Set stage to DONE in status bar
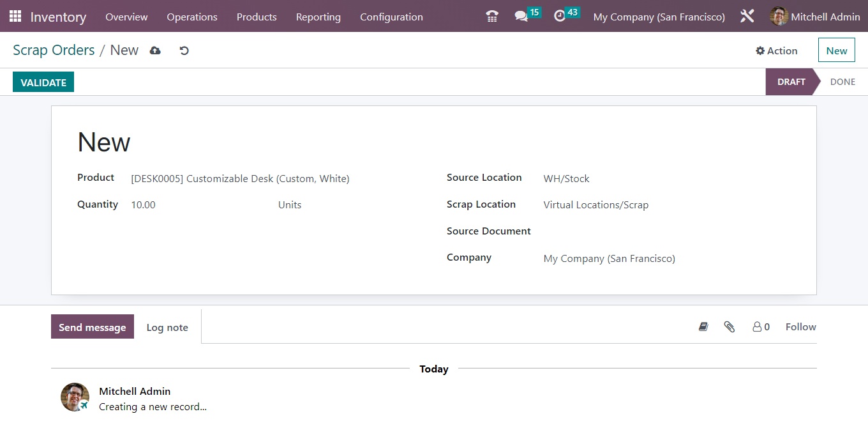 842,82
